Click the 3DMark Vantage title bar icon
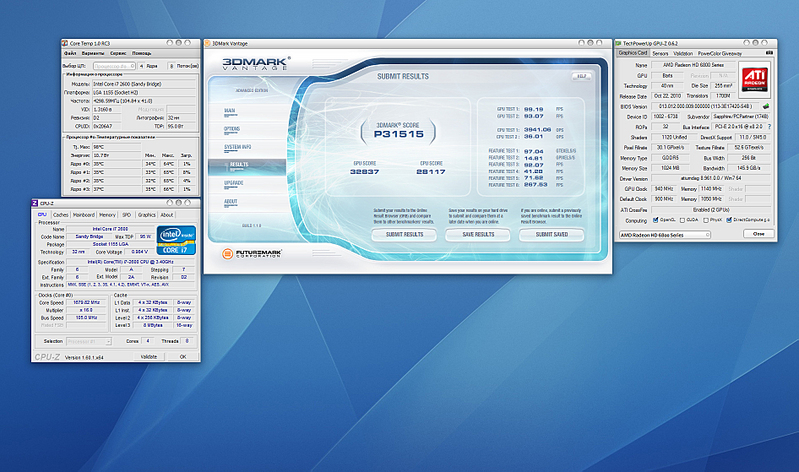 [208, 43]
